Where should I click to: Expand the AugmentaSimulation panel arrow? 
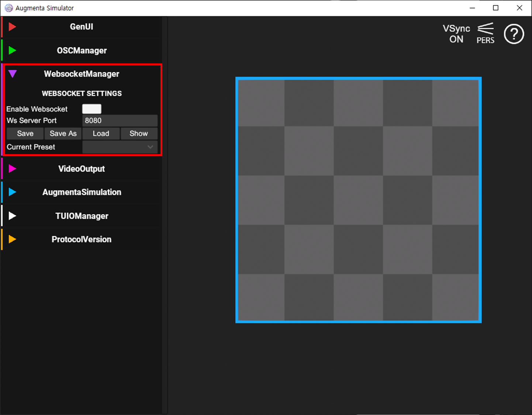(12, 192)
